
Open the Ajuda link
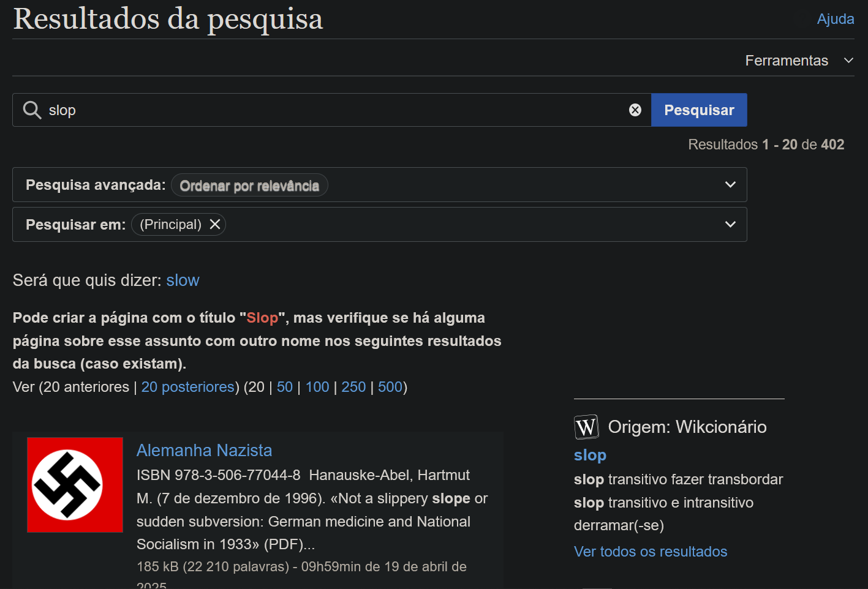pyautogui.click(x=836, y=19)
